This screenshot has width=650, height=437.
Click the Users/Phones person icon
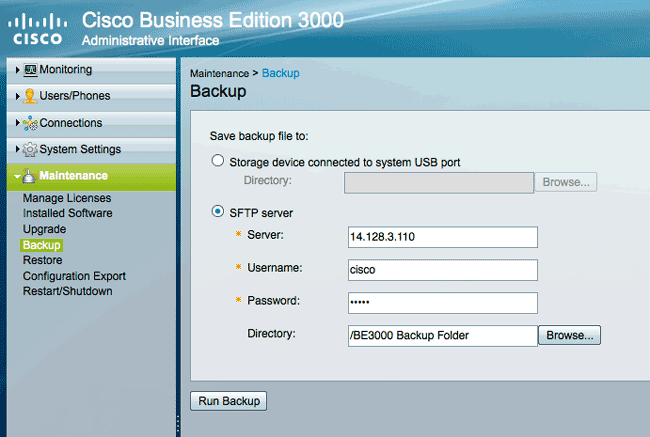pos(30,96)
